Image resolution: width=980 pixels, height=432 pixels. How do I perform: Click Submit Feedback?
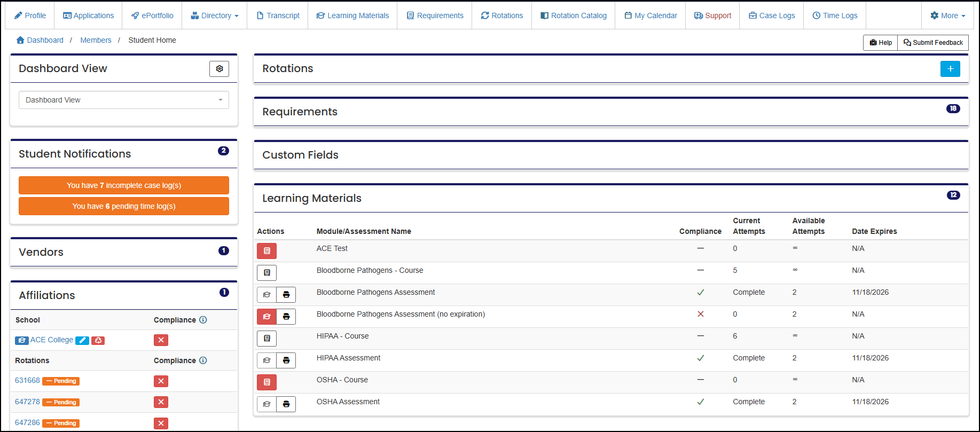933,43
